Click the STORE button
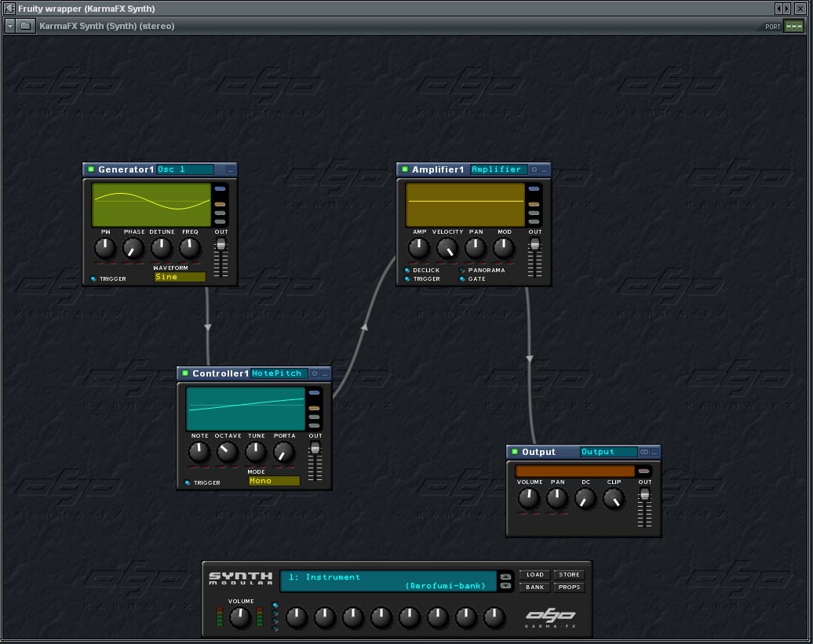This screenshot has width=813, height=644. 569,574
